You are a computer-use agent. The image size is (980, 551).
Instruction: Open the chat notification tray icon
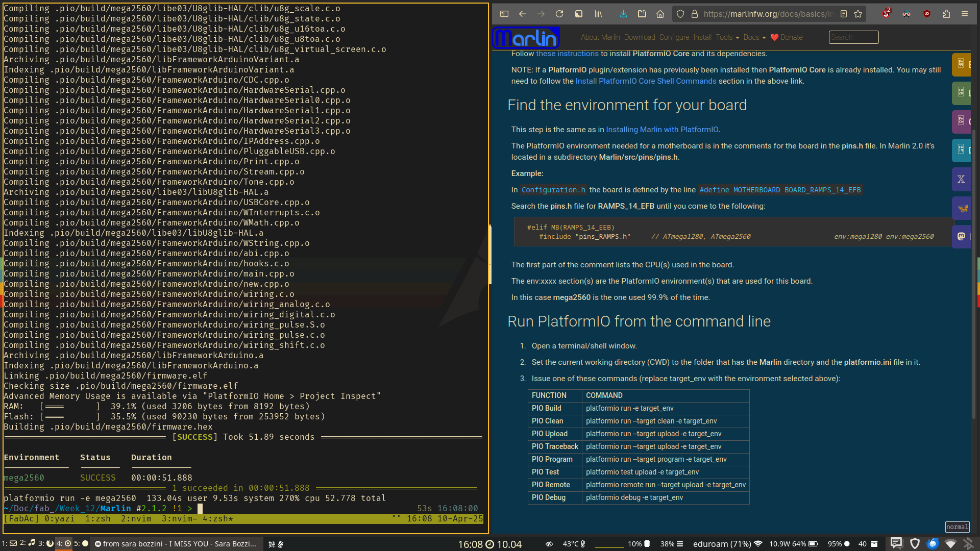click(896, 543)
